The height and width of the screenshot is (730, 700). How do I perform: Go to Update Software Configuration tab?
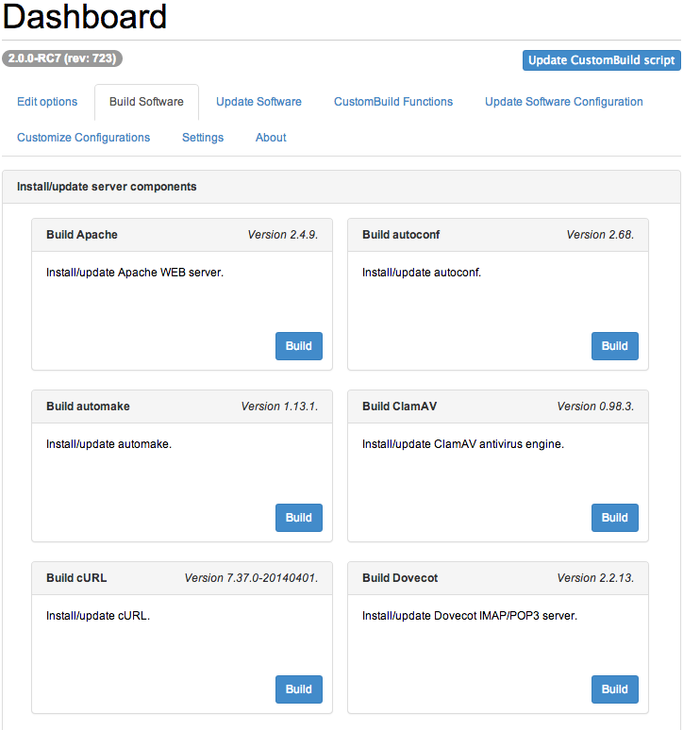click(563, 102)
